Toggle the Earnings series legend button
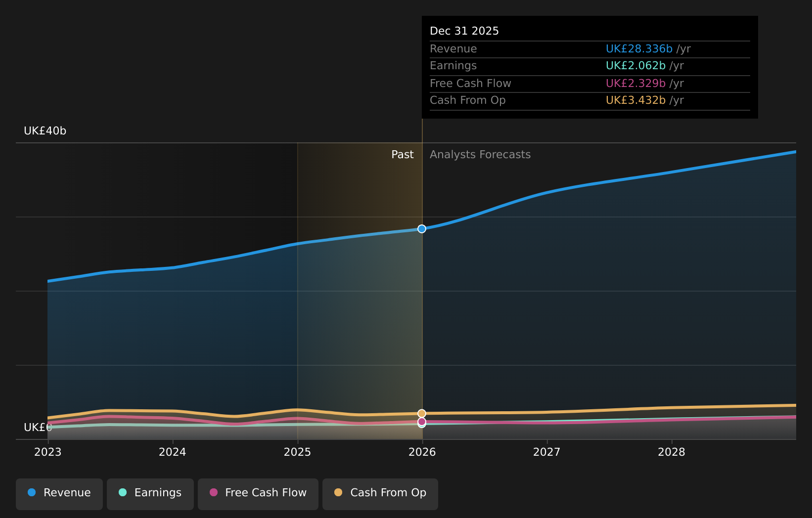Viewport: 812px width, 518px height. click(150, 494)
